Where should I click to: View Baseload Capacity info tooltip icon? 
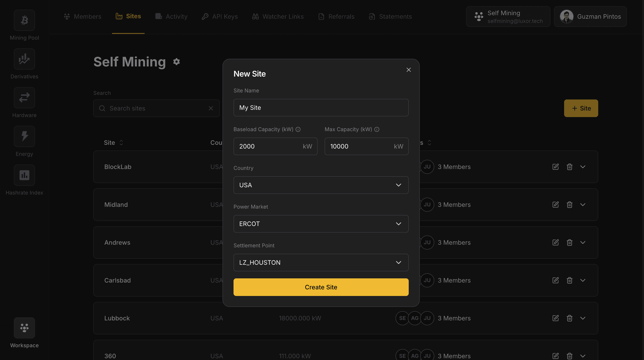pyautogui.click(x=298, y=129)
